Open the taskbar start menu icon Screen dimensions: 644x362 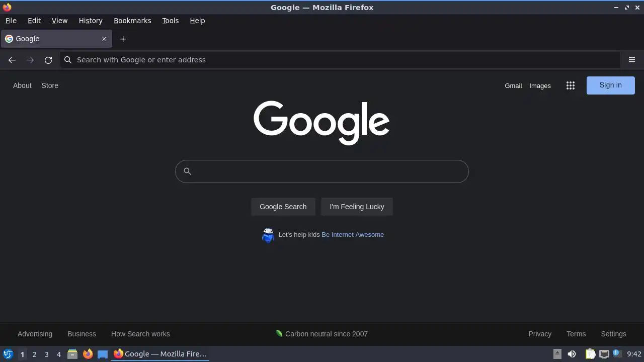(x=8, y=354)
